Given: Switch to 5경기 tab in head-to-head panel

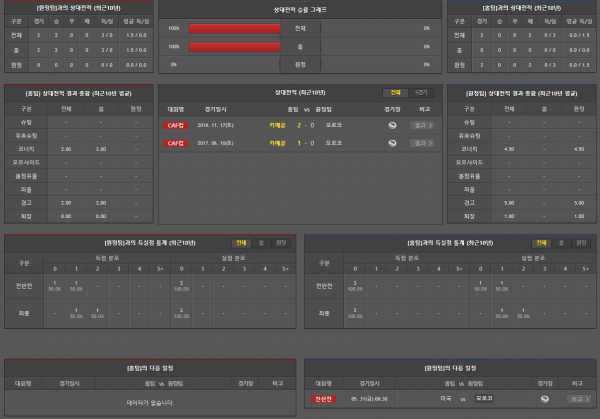Looking at the screenshot, I should (x=422, y=90).
